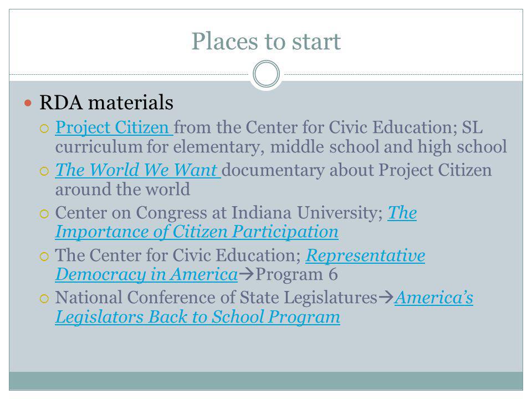The width and height of the screenshot is (532, 399).
Task: Click the teal footer bar of the slide
Action: pyautogui.click(x=266, y=381)
